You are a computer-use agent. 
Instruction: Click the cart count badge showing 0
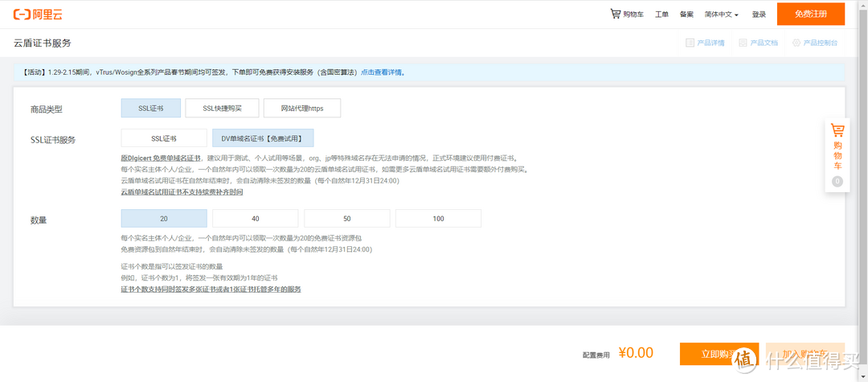click(837, 182)
